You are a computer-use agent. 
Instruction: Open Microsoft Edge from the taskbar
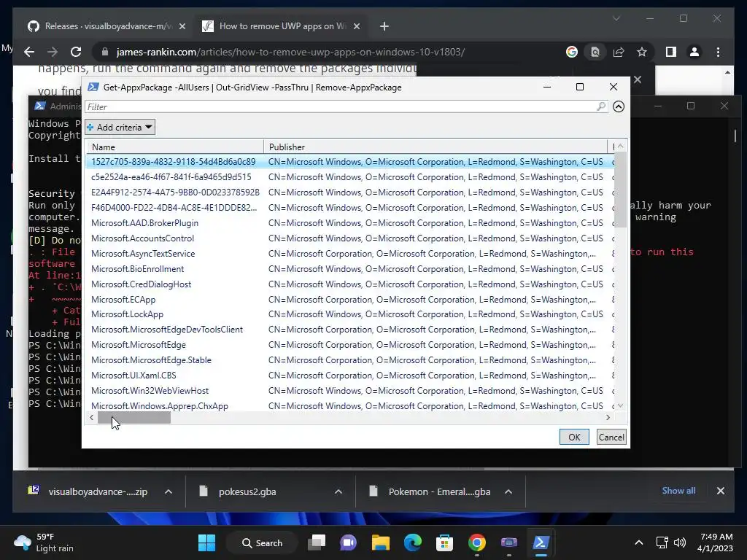[x=413, y=542]
